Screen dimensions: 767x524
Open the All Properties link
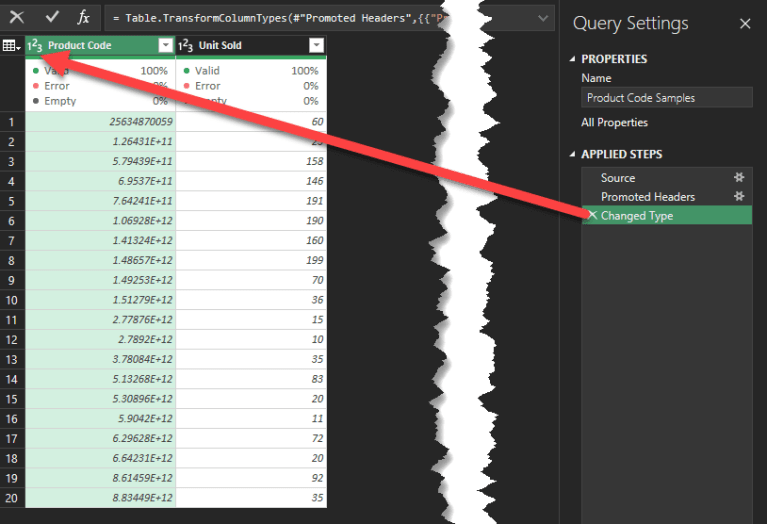[614, 122]
